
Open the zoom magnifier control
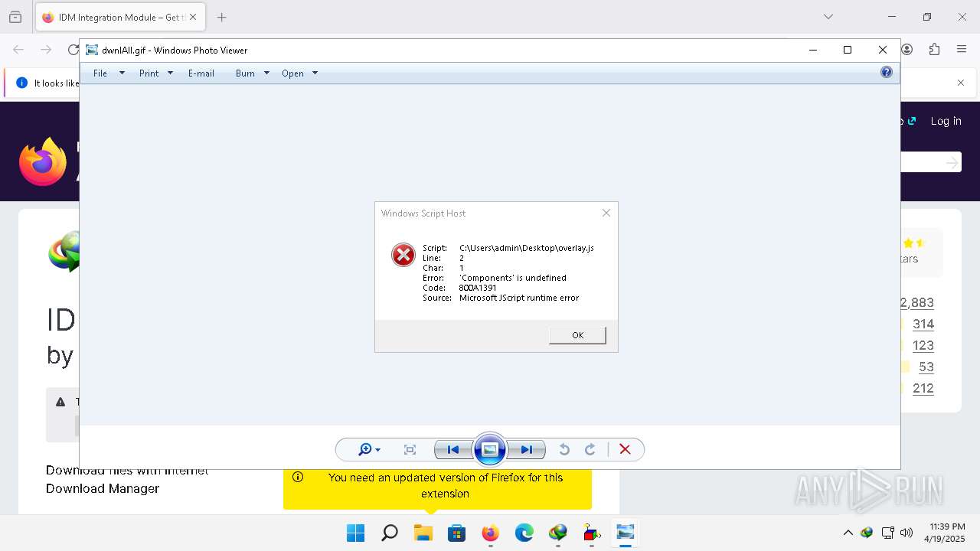[x=369, y=450]
